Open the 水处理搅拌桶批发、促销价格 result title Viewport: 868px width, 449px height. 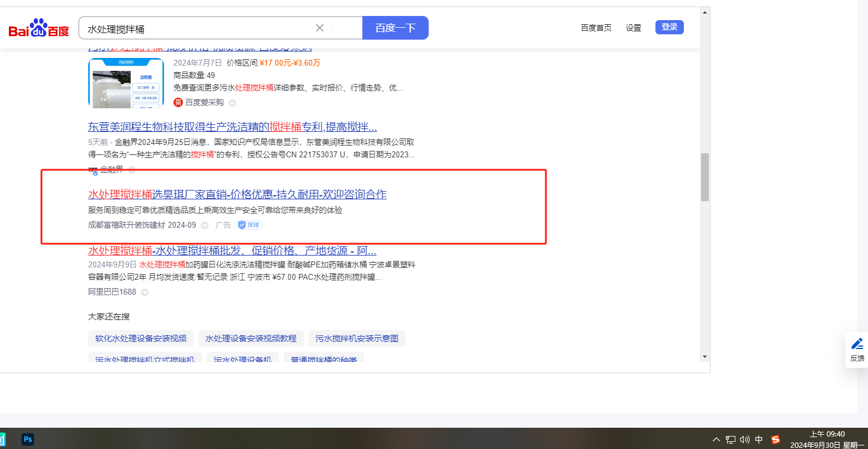coord(232,250)
